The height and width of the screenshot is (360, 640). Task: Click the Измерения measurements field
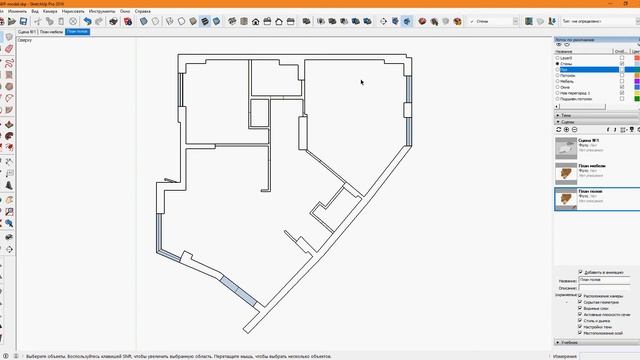609,356
